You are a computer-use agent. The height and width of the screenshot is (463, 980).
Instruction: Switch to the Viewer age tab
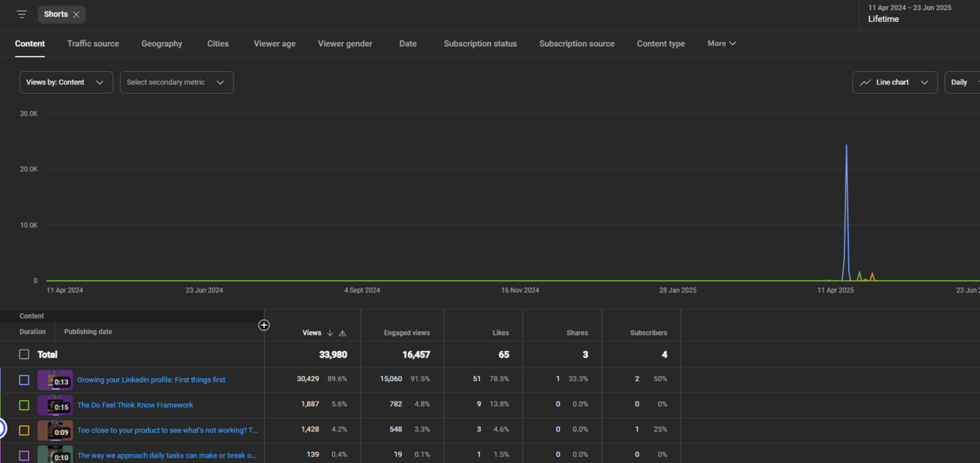(275, 44)
